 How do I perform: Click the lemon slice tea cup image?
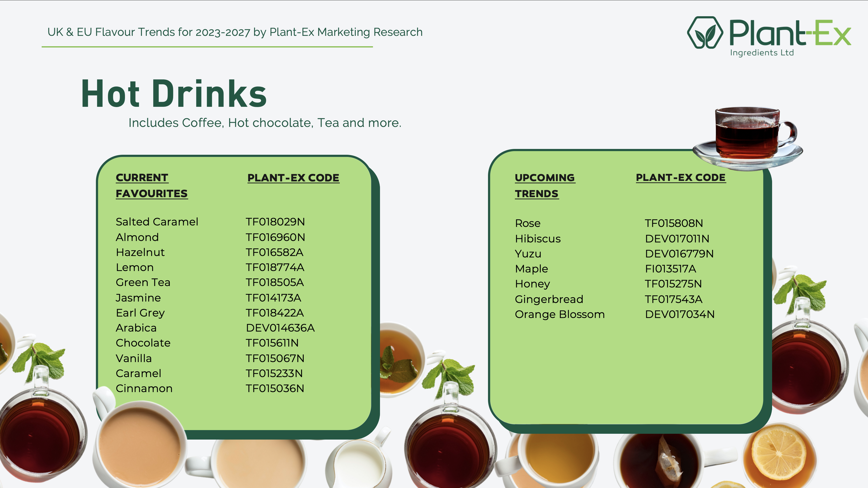[780, 455]
